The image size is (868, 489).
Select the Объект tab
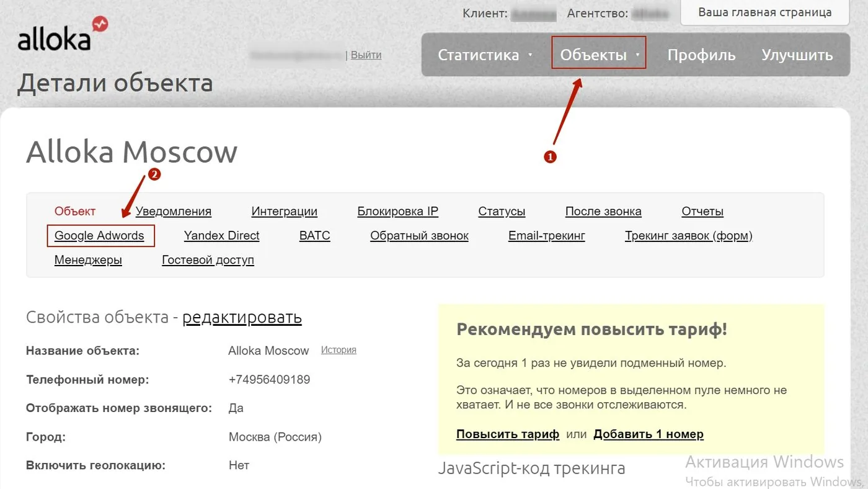(x=75, y=211)
